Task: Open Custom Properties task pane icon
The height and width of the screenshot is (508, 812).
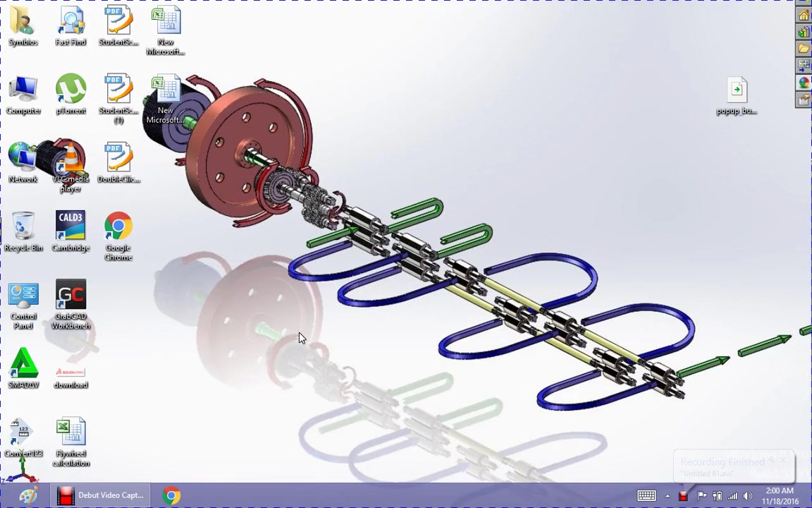Action: tap(804, 99)
